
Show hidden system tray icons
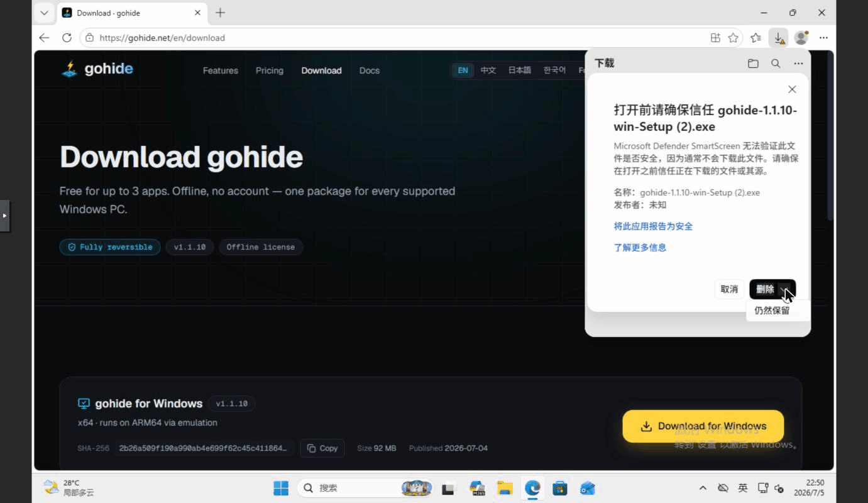point(703,488)
